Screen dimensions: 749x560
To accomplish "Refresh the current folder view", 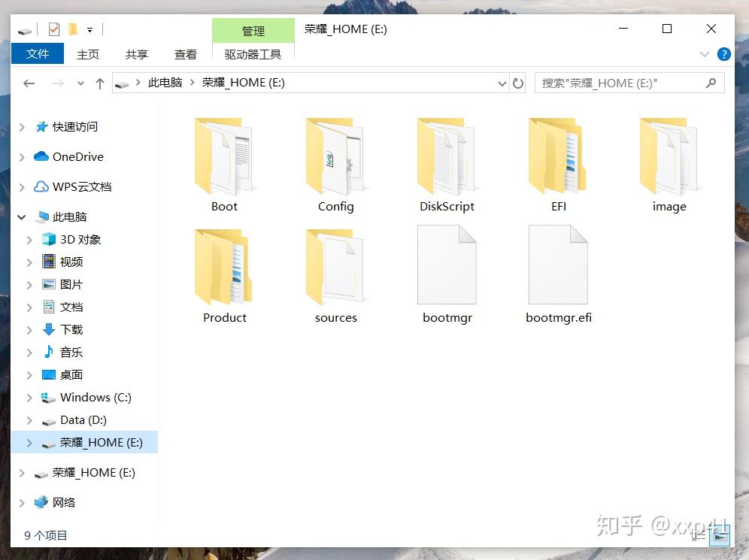I will [518, 83].
